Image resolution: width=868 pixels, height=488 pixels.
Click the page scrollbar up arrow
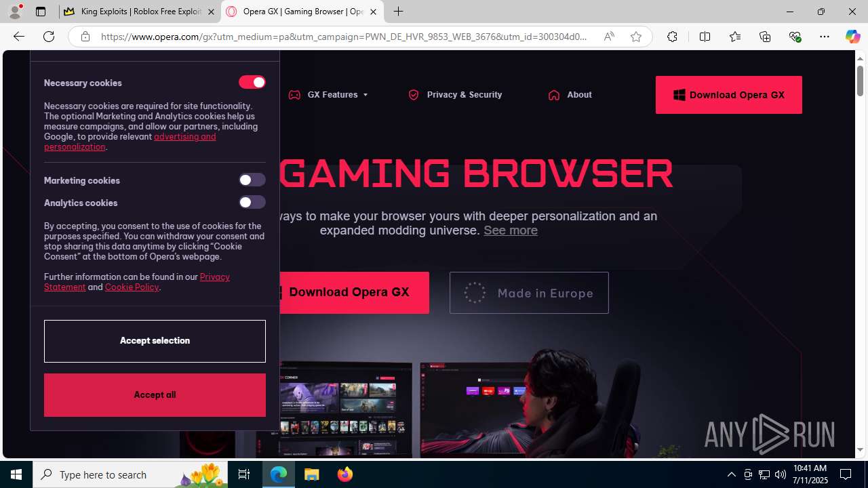point(860,58)
